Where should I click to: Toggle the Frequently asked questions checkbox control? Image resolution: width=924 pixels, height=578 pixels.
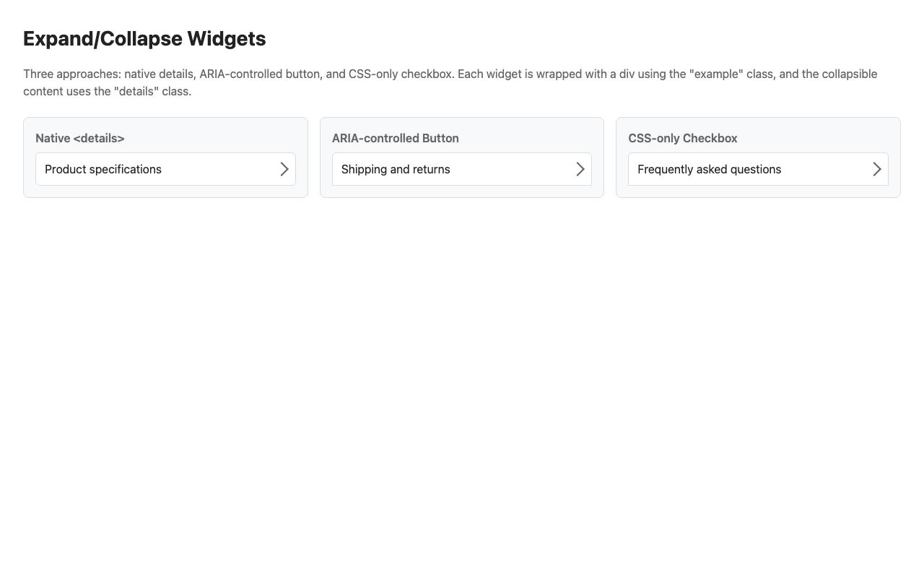click(758, 169)
